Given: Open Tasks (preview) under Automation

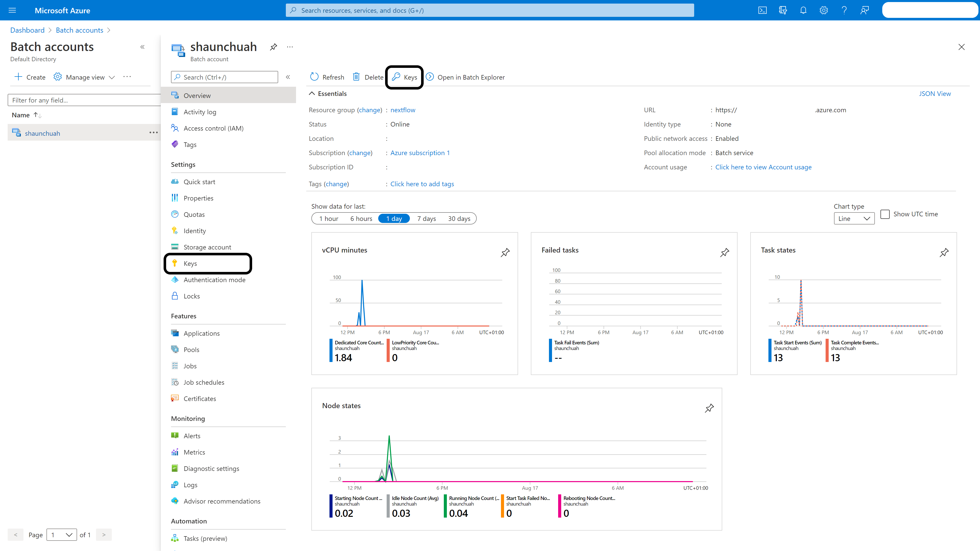Looking at the screenshot, I should point(228,539).
